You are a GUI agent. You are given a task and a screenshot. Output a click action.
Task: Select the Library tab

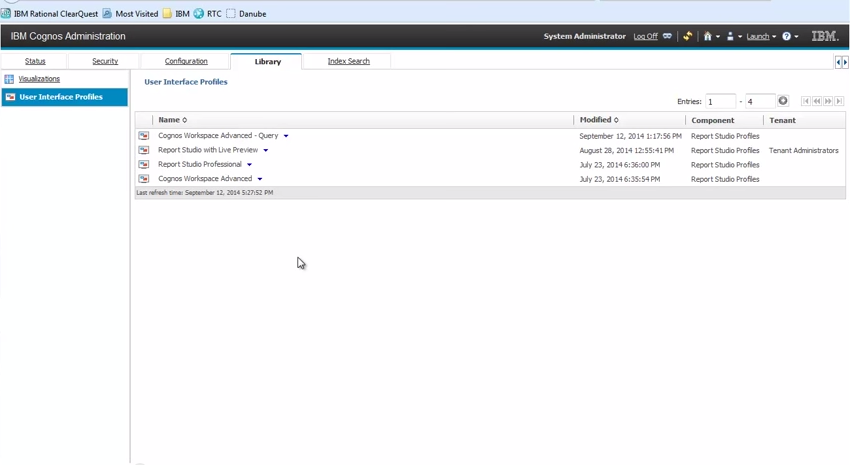coord(268,62)
